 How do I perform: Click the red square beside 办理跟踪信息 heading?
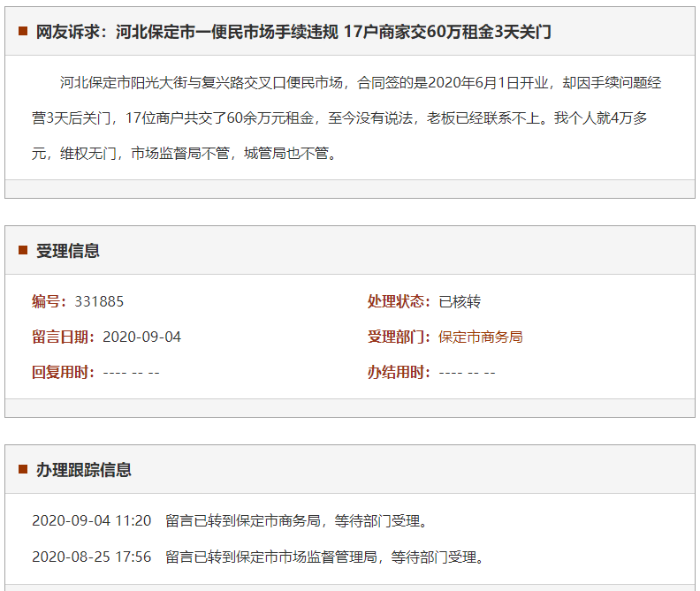tap(23, 470)
